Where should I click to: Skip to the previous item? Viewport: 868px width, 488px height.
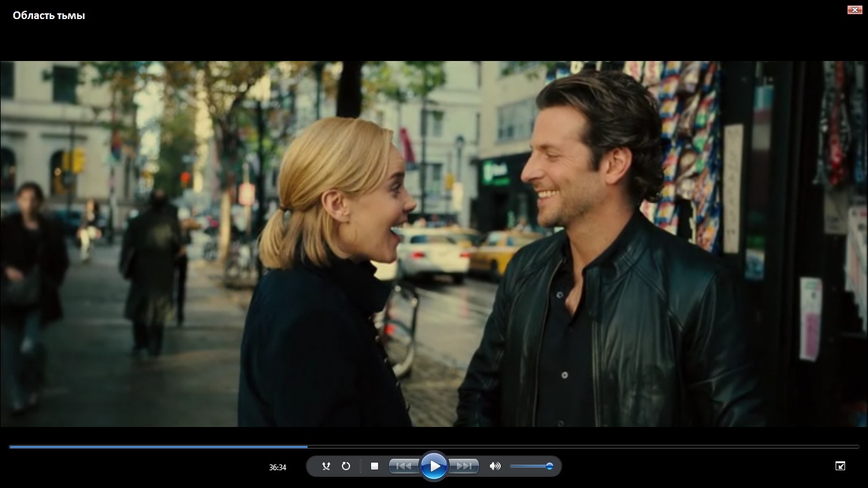click(403, 466)
